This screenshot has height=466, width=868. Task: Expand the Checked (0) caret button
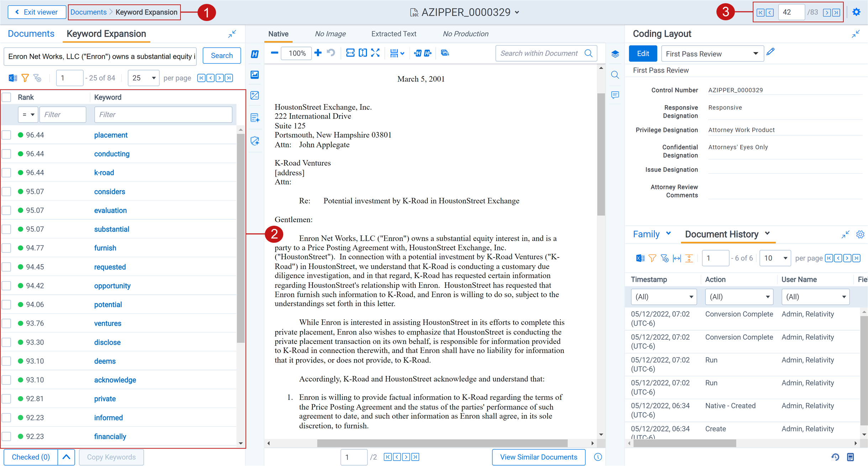66,457
